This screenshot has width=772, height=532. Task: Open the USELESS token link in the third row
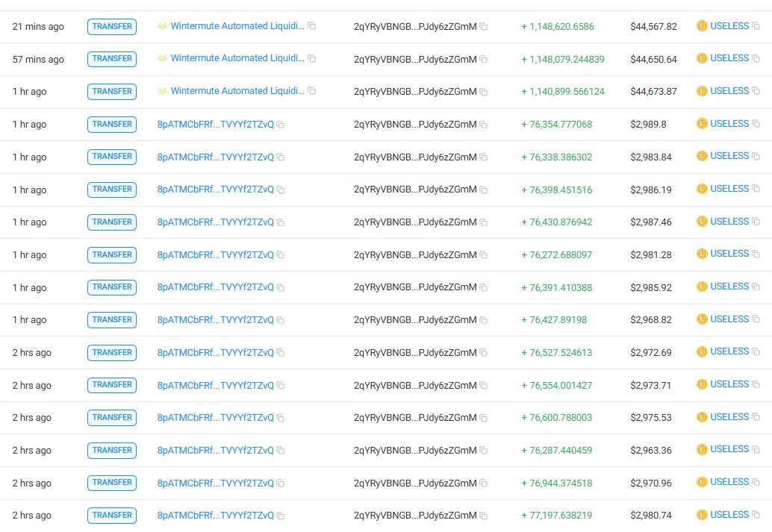point(731,90)
